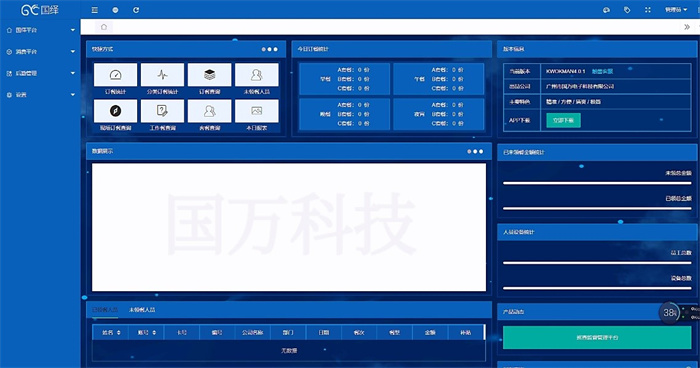Open the picture icon shortcut tile
Viewport: 700px width, 368px height.
click(x=257, y=111)
